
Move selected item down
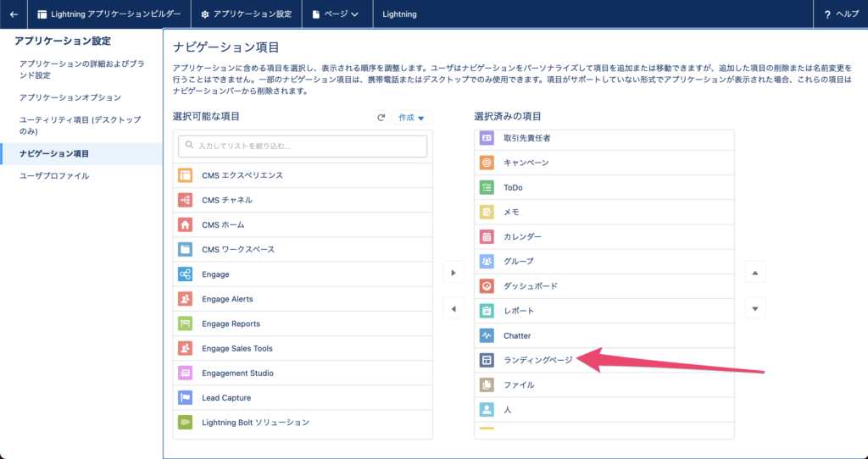tap(755, 308)
